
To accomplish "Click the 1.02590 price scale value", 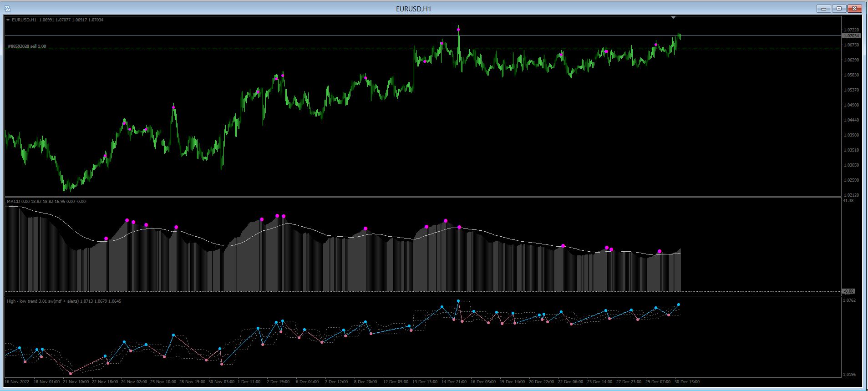I will pos(851,180).
